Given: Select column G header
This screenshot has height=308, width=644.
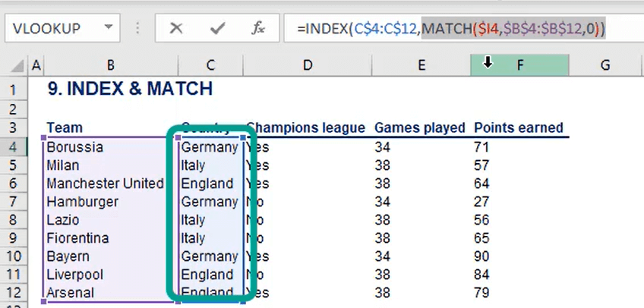Looking at the screenshot, I should point(605,64).
